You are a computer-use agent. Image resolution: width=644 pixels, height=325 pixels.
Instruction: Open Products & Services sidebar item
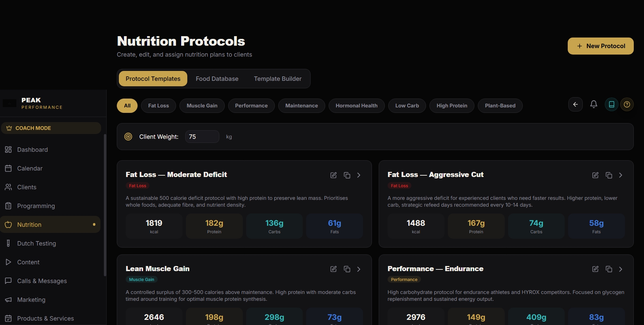tap(50, 319)
